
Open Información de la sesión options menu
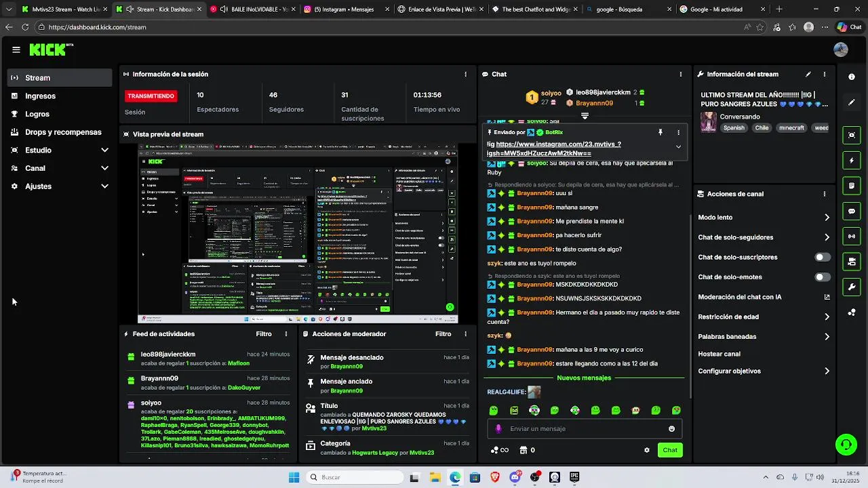coord(465,74)
